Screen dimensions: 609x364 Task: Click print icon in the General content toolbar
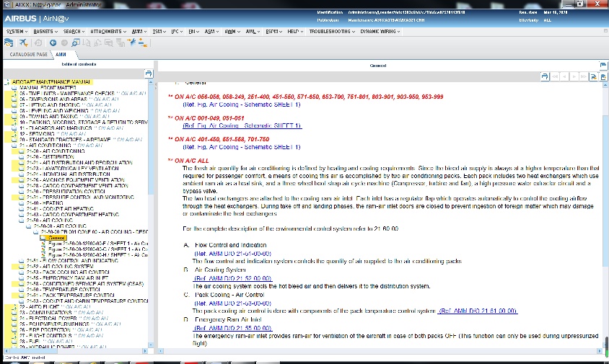545,77
